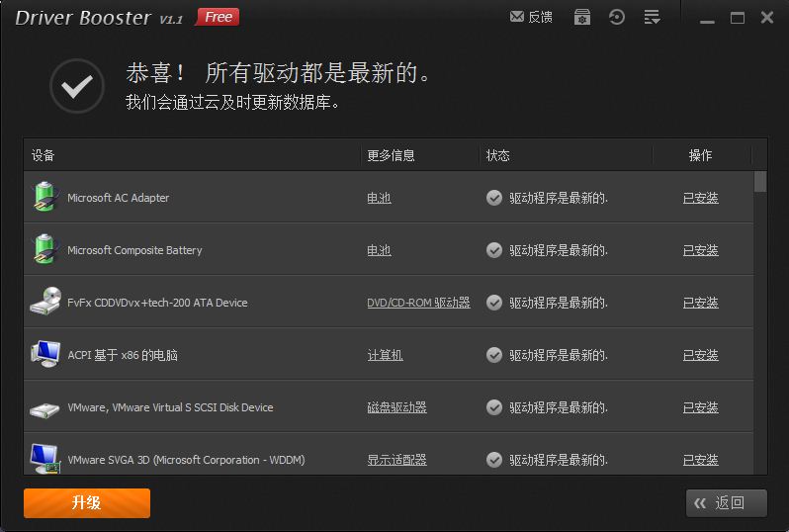Screen dimensions: 789x532
Task: Click the restore/backup circular arrow icon
Action: point(617,18)
